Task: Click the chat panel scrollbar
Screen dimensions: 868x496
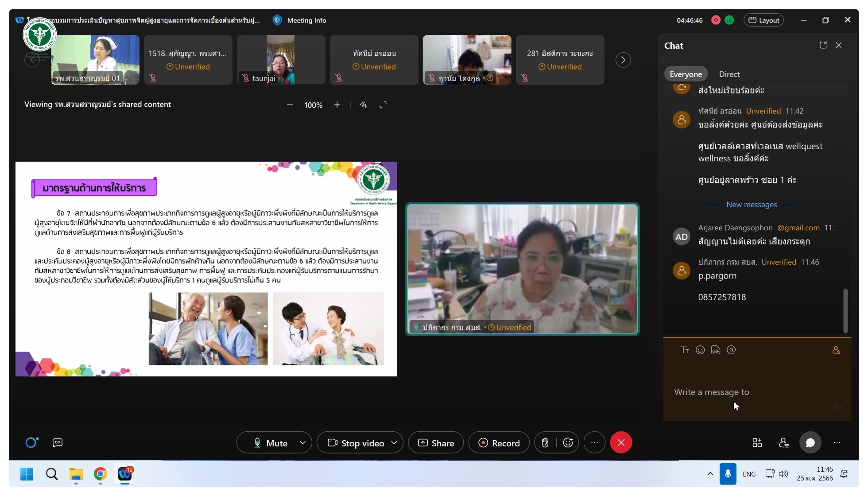Action: pyautogui.click(x=845, y=310)
